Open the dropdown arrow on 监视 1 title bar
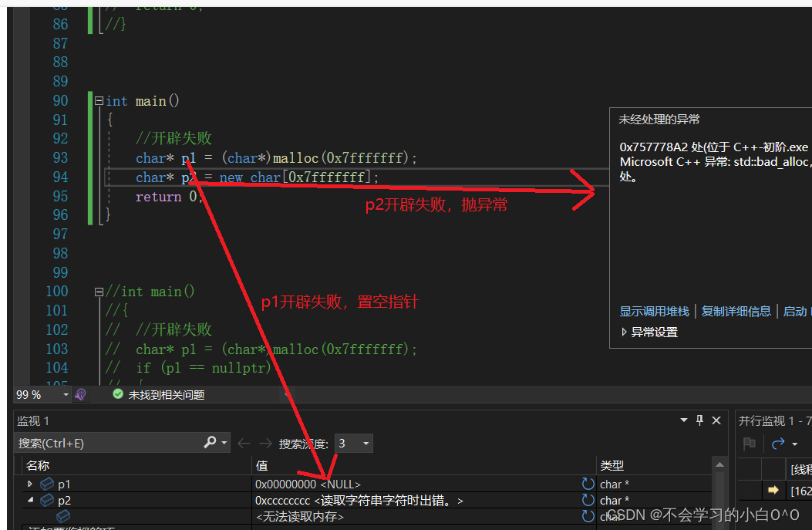Image resolution: width=812 pixels, height=530 pixels. pos(683,420)
